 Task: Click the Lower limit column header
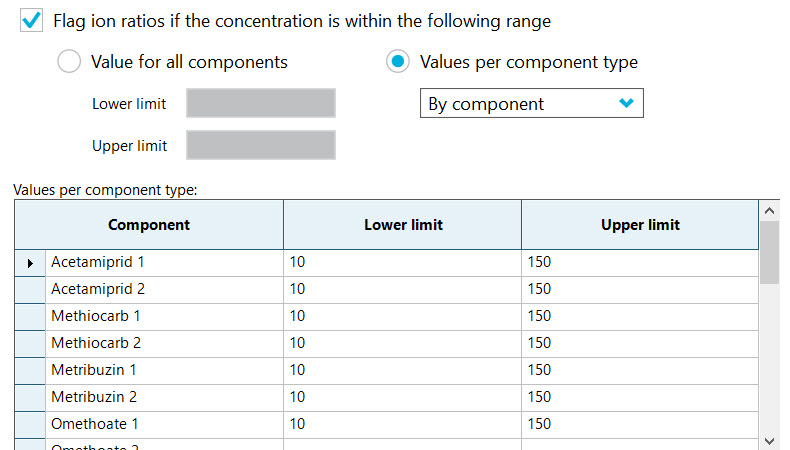click(x=402, y=225)
